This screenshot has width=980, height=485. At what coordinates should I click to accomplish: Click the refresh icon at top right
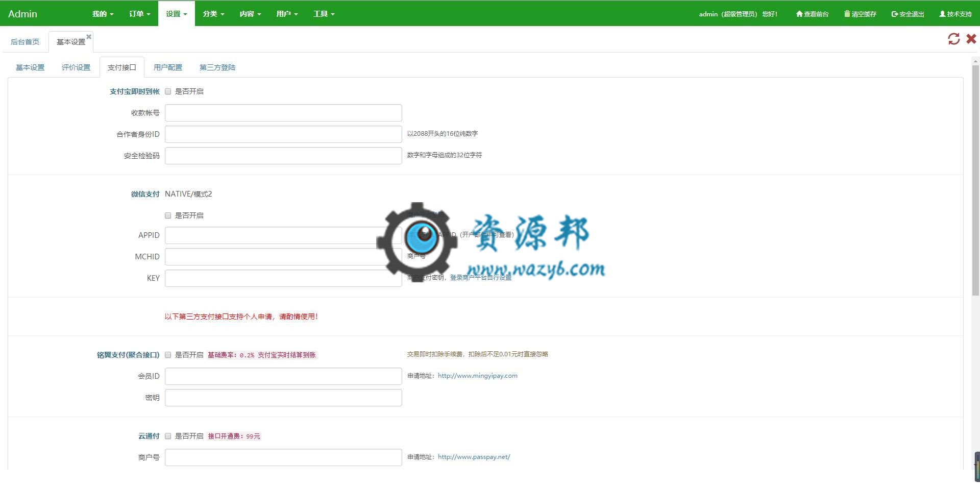point(953,39)
